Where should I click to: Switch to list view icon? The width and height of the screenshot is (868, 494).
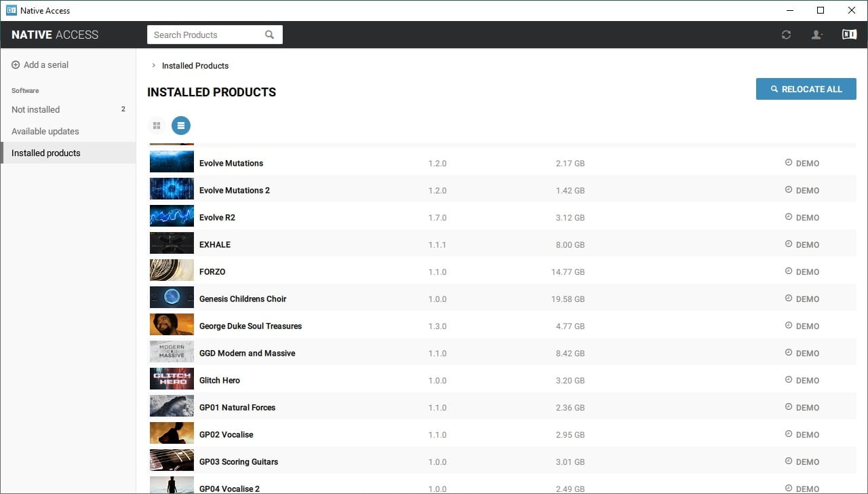click(x=181, y=126)
